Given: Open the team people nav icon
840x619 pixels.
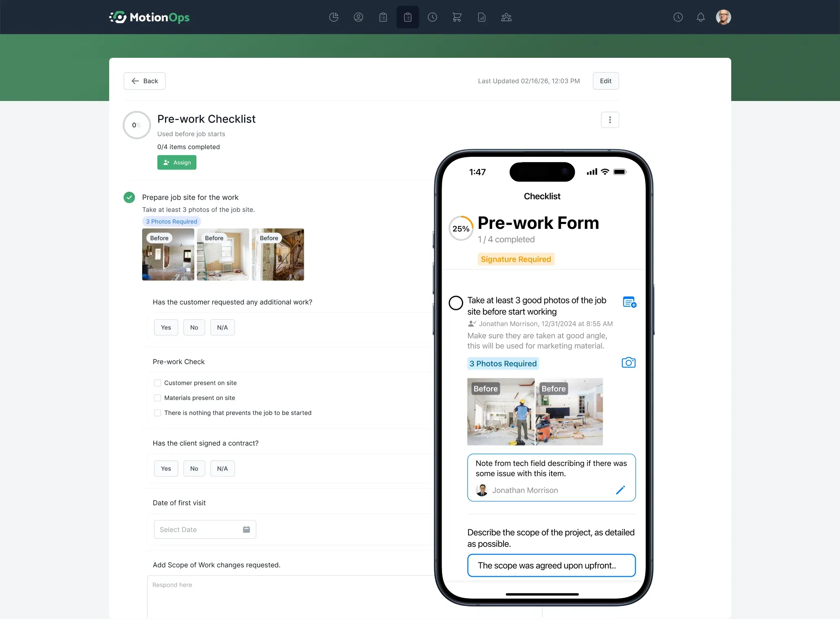Looking at the screenshot, I should pyautogui.click(x=506, y=17).
